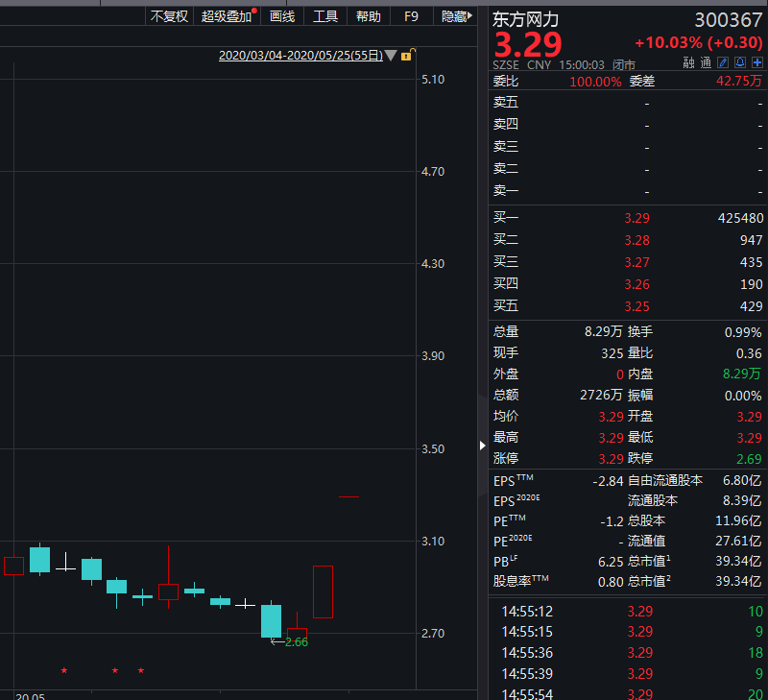Open the 画线 drawing menu
Viewport: 768px width, 700px height.
coord(282,16)
